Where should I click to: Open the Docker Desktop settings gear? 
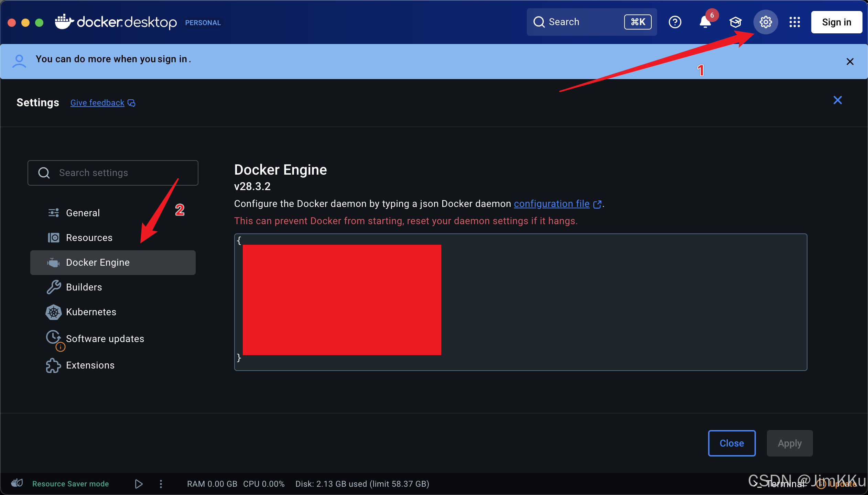[x=766, y=22]
